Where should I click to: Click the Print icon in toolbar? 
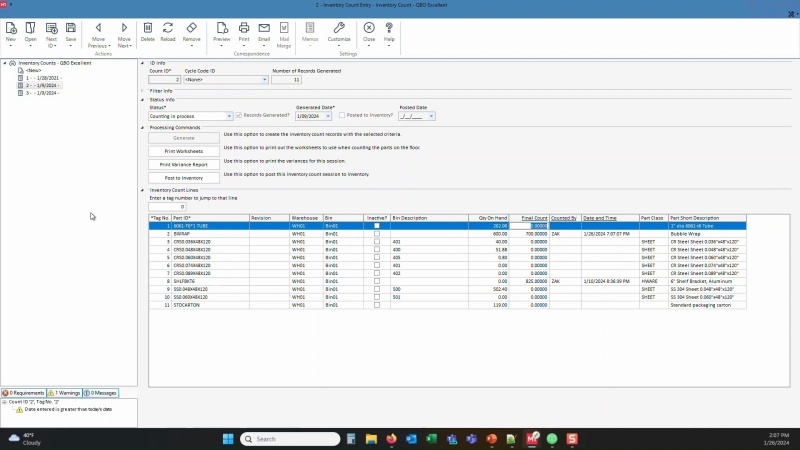[244, 28]
